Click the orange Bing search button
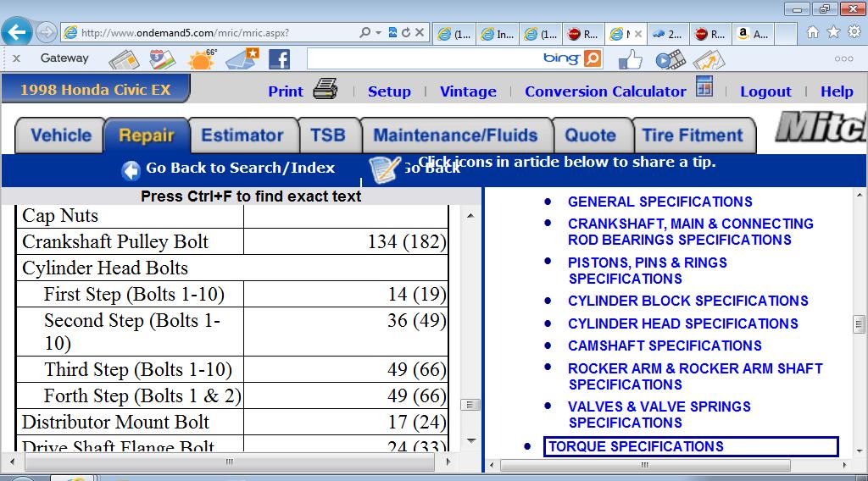Viewport: 868px width, 481px height. click(593, 58)
